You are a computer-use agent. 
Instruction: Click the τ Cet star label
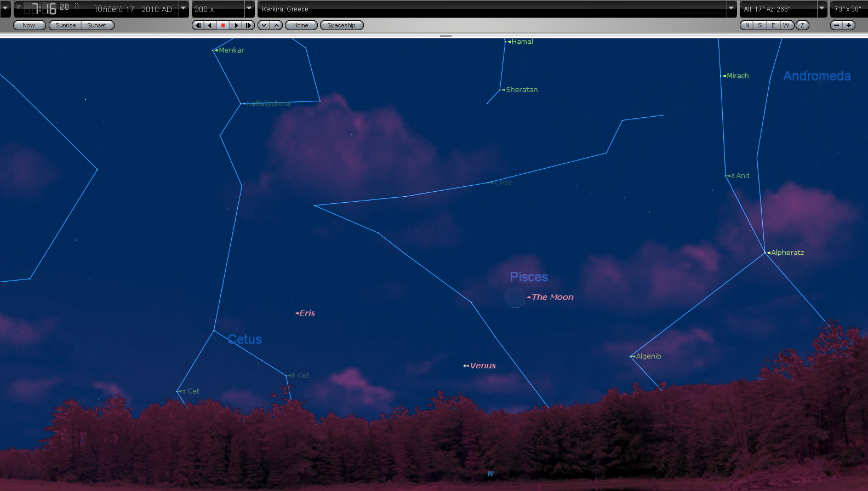pos(191,391)
